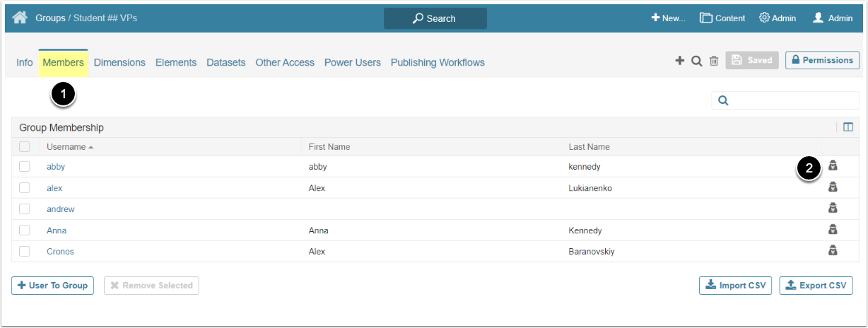Open the Other Access tab
Image resolution: width=868 pixels, height=328 pixels.
(285, 62)
